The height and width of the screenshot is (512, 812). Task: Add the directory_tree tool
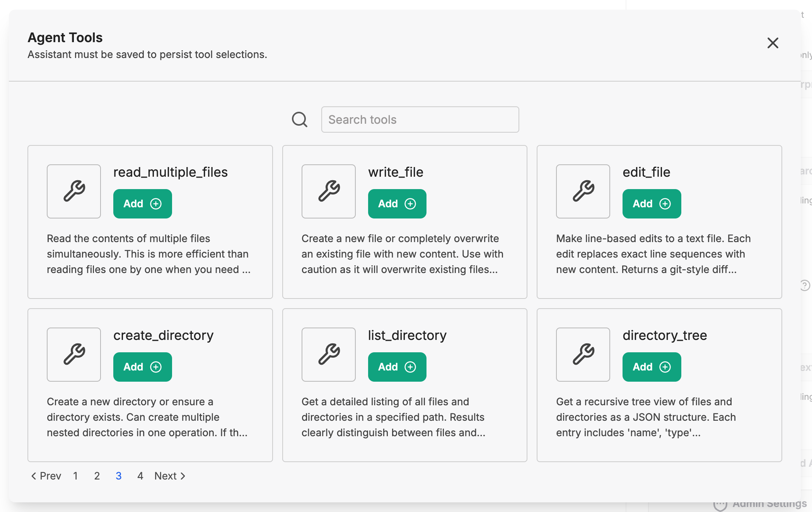pyautogui.click(x=652, y=367)
